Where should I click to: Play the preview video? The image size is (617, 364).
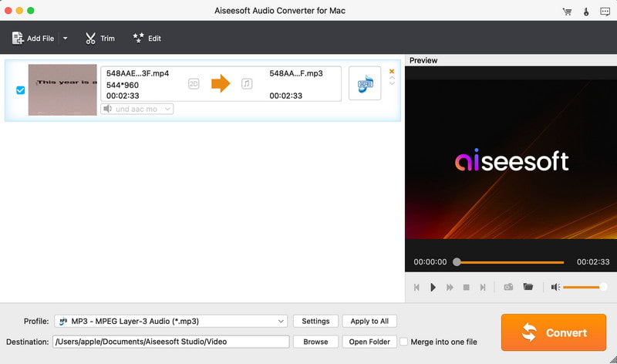[433, 287]
